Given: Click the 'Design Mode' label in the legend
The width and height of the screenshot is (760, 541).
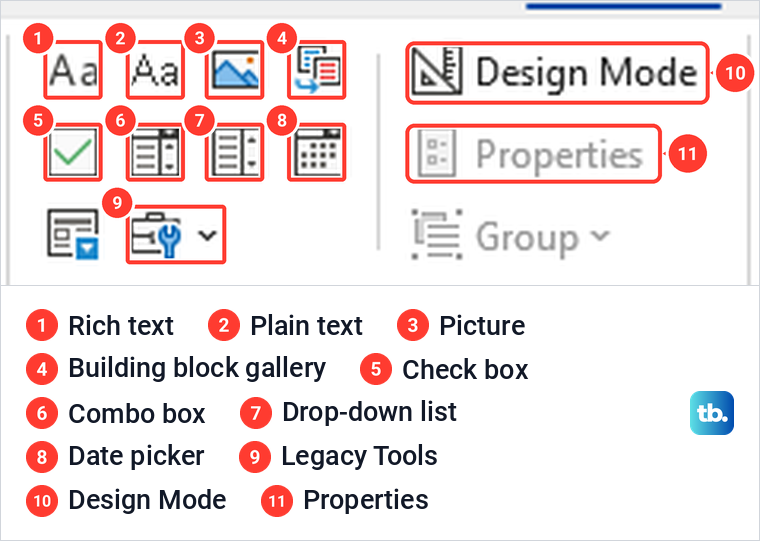Looking at the screenshot, I should [x=147, y=500].
